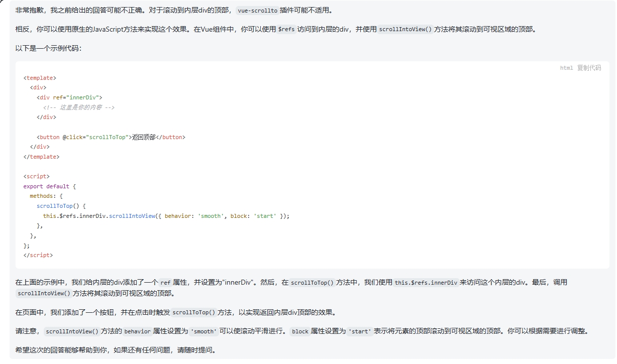Click the block inline code in note paragraph
617x364 pixels.
300,331
